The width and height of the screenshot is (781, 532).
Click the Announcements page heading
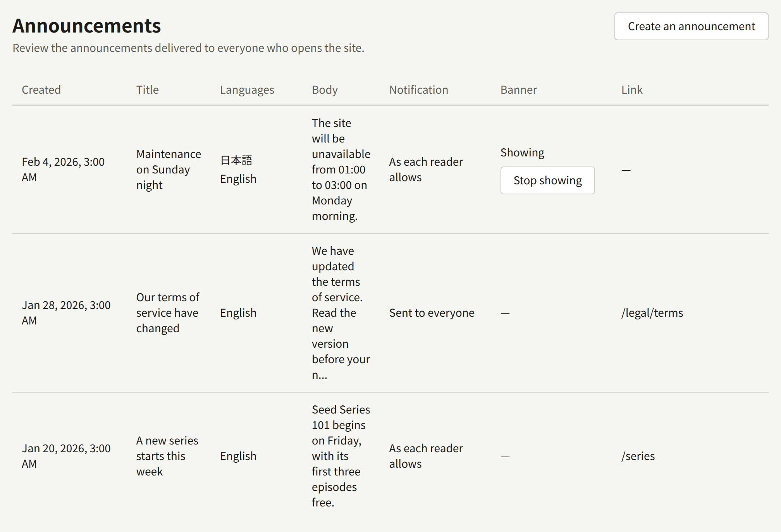(x=87, y=26)
